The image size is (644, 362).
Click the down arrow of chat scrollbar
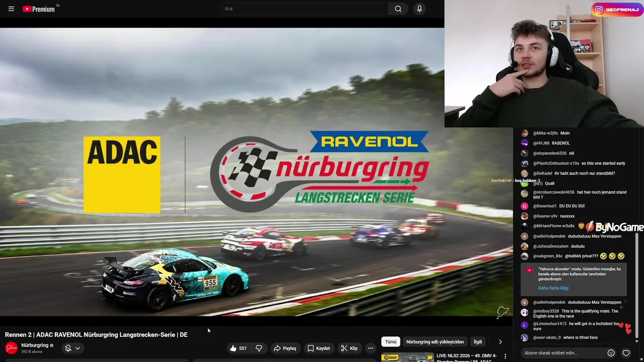637,341
